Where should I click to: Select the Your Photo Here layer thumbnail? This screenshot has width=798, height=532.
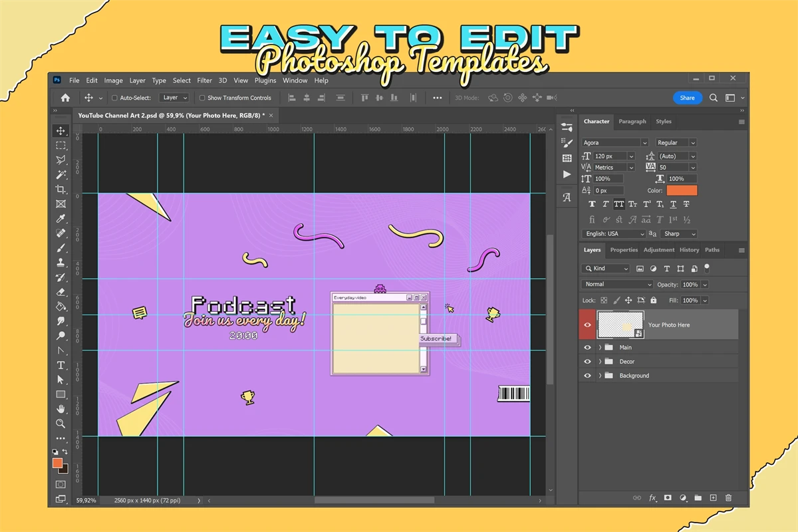click(x=620, y=325)
